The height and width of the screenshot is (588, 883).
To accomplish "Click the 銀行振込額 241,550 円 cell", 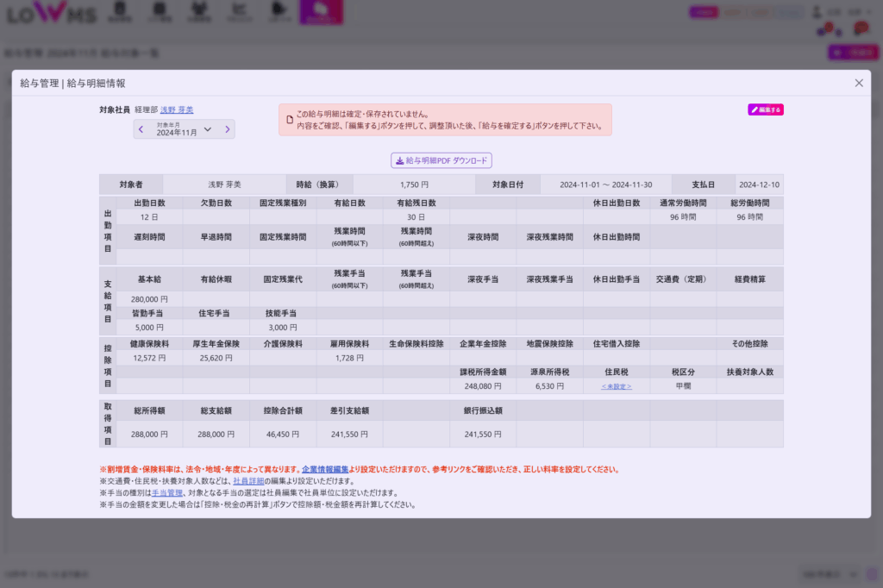I will tap(482, 435).
